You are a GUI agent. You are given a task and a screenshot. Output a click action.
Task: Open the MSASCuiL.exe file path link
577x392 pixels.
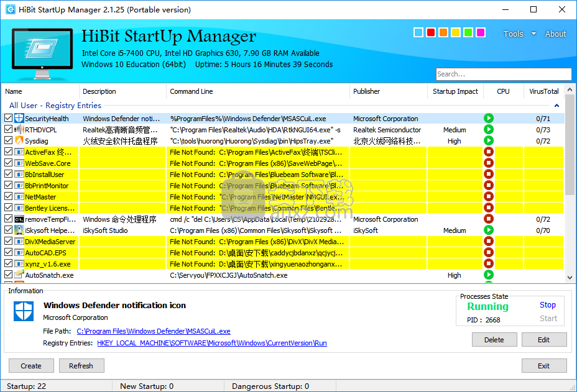154,331
